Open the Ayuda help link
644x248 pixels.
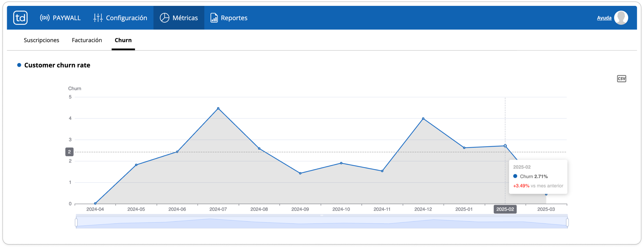(x=604, y=18)
